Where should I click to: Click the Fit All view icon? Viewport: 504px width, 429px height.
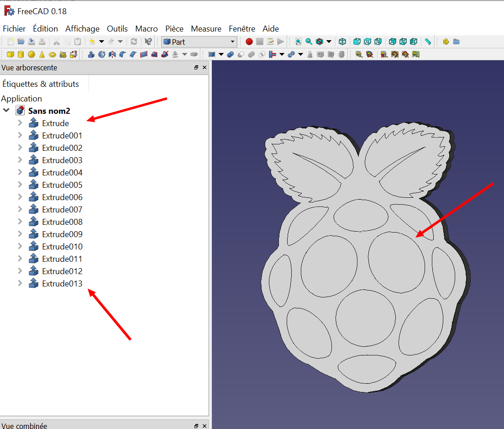(298, 42)
